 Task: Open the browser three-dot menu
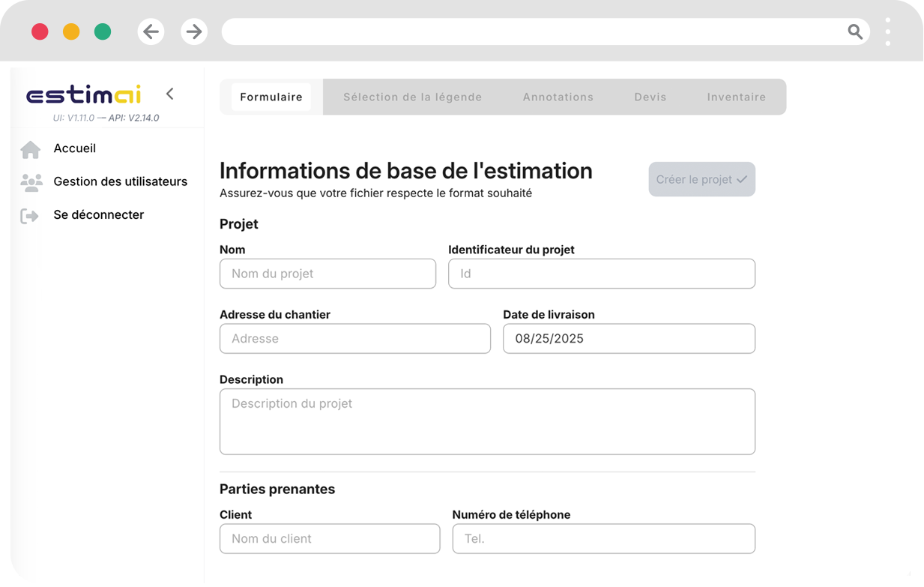(x=888, y=31)
